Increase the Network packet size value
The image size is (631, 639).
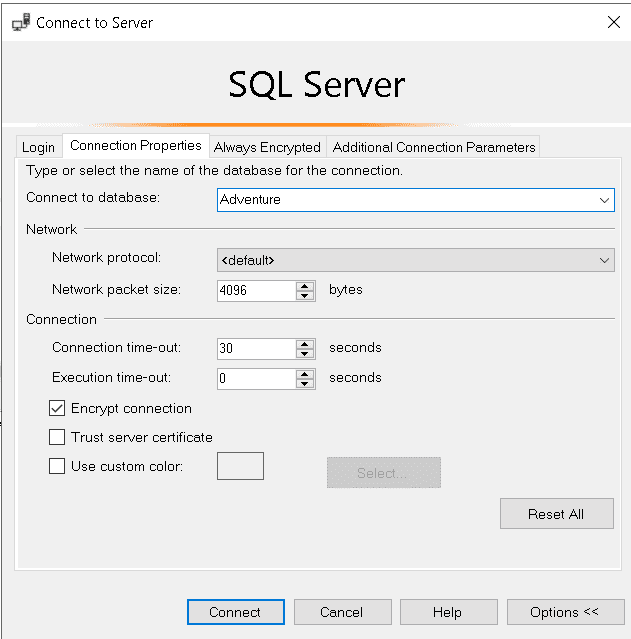(x=304, y=286)
